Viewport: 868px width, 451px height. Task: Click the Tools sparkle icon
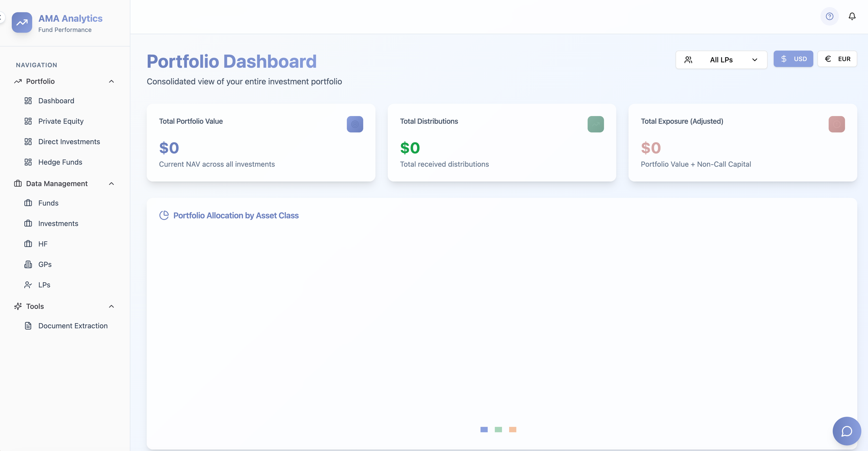18,306
